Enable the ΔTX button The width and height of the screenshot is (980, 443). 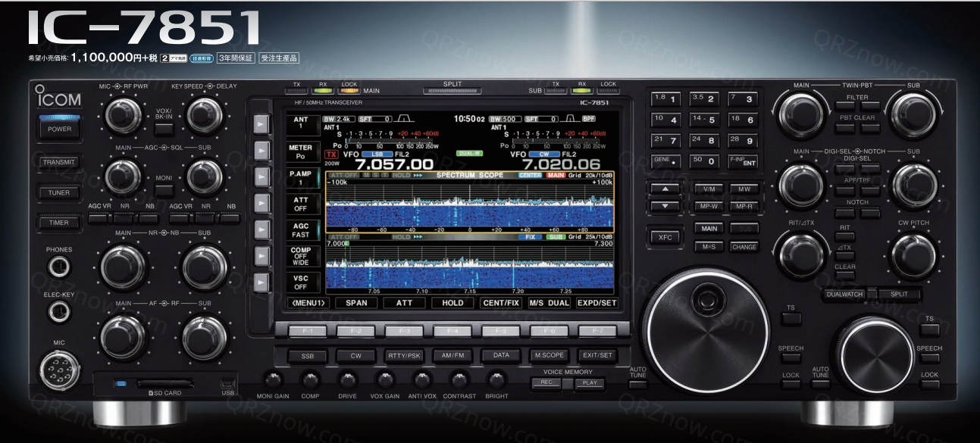[x=845, y=257]
